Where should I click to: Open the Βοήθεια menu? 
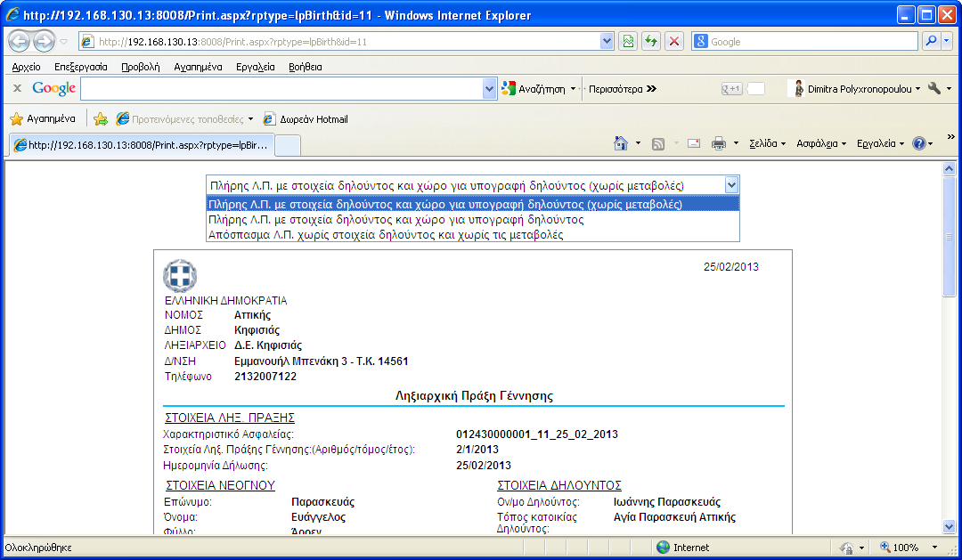coord(305,67)
